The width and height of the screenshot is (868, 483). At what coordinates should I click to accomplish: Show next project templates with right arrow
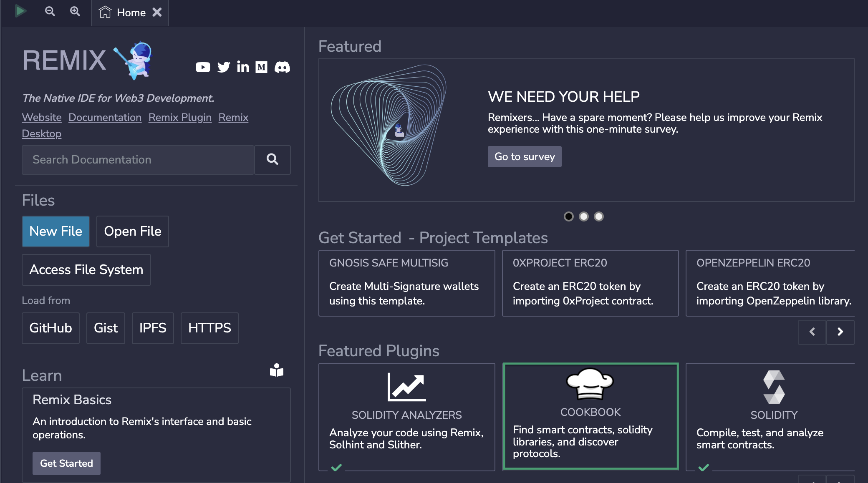coord(840,332)
